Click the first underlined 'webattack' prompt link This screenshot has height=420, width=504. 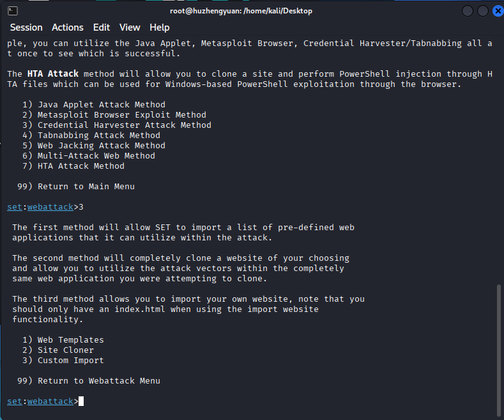[50, 206]
